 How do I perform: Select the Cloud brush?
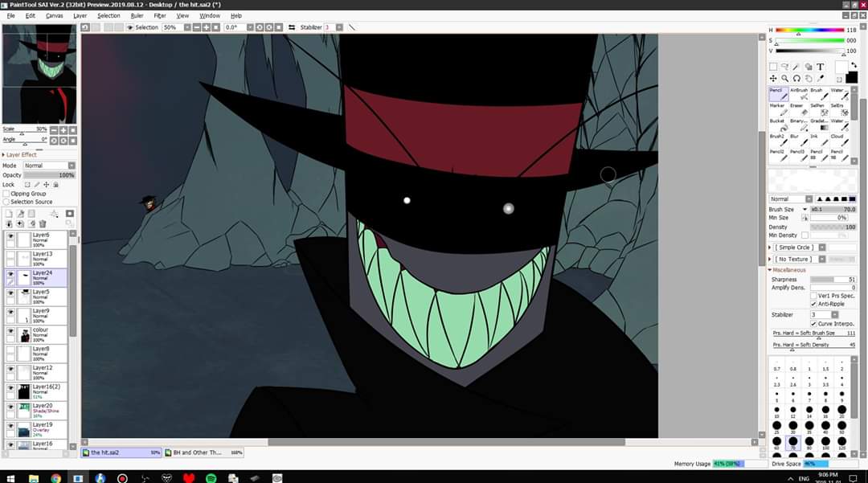[x=838, y=139]
